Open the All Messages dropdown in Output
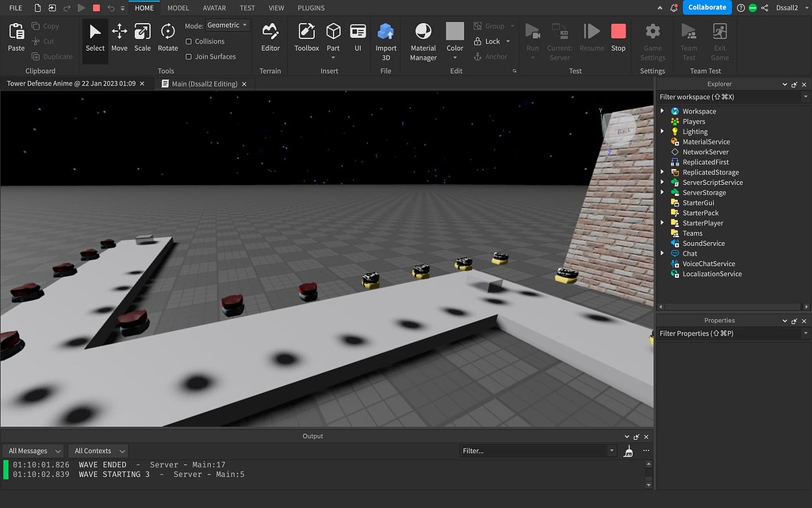 coord(33,450)
